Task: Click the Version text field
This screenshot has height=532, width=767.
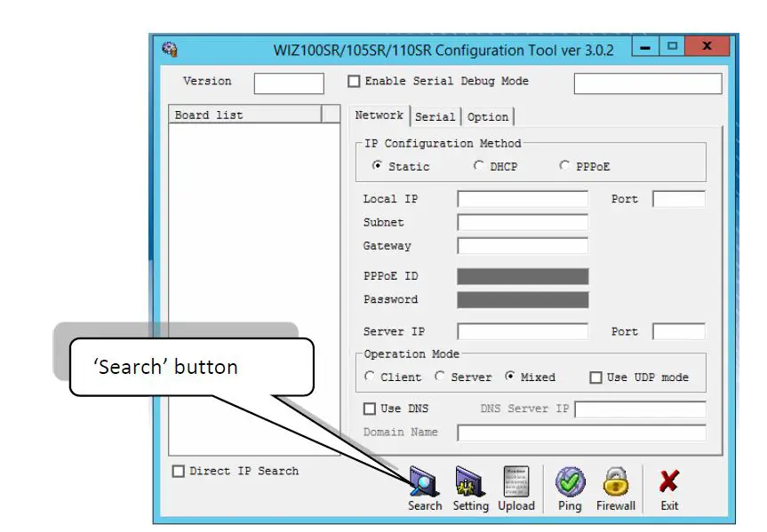Action: (289, 83)
